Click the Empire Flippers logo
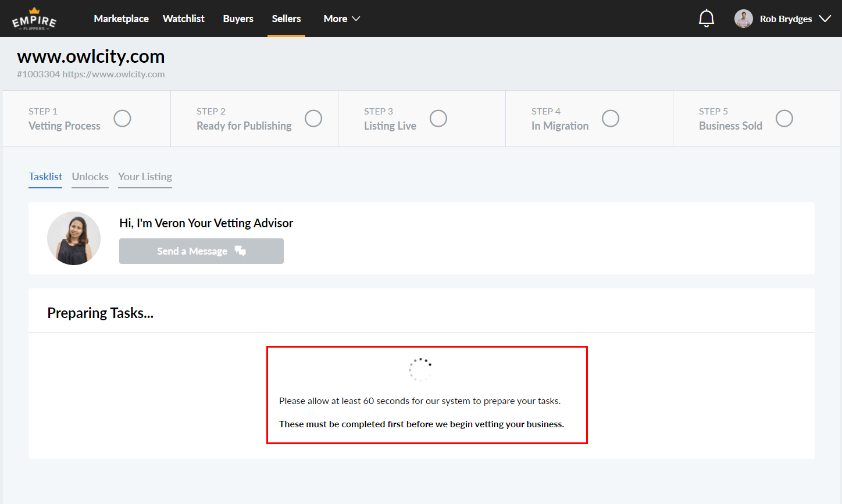Screen dimensions: 842x504 (34, 19)
